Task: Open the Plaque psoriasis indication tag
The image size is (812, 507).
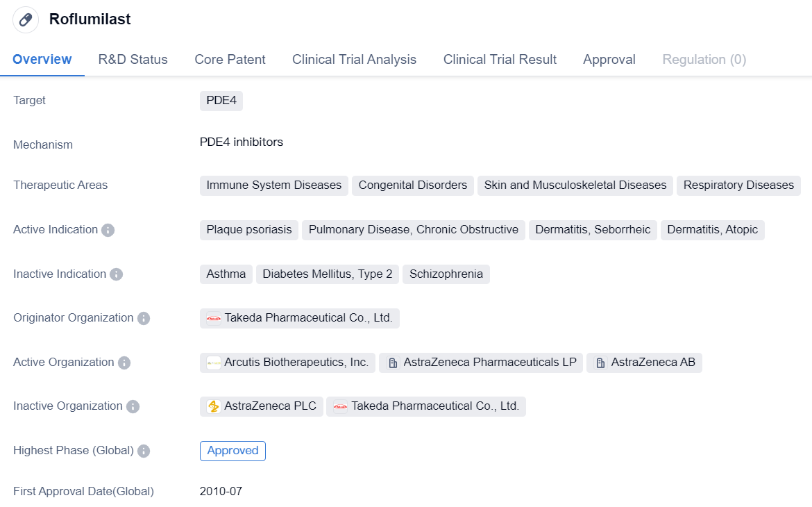Action: 249,230
